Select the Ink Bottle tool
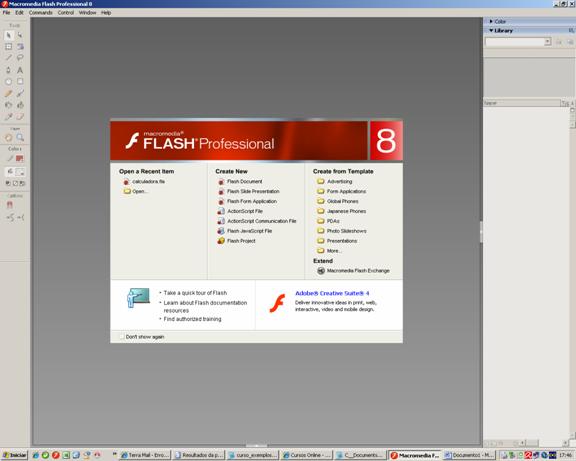This screenshot has height=461, width=576. click(x=8, y=105)
